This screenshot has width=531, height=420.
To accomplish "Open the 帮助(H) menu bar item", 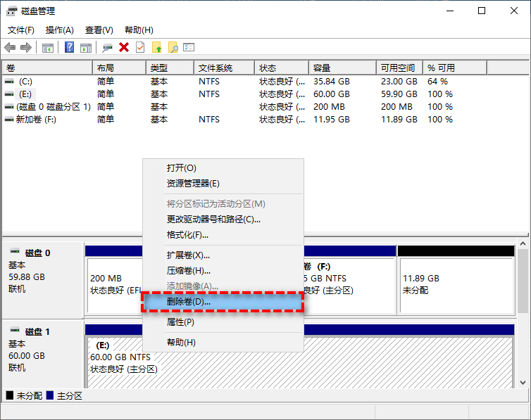I will point(139,30).
